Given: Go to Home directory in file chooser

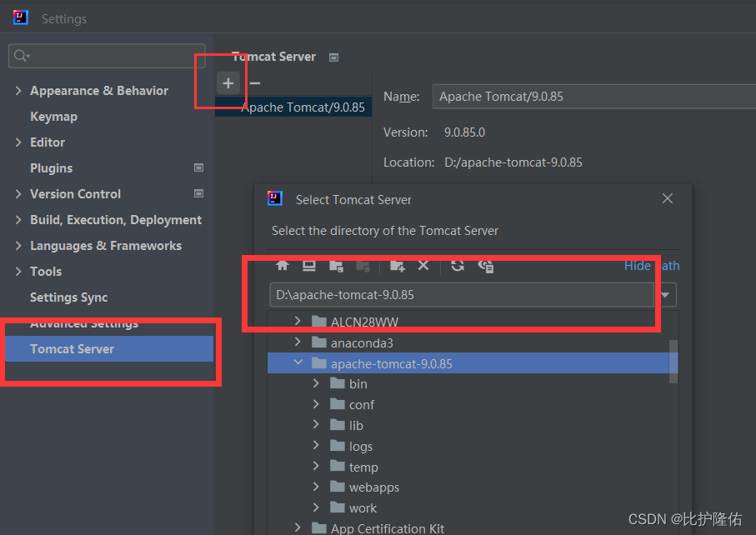Looking at the screenshot, I should pyautogui.click(x=282, y=265).
